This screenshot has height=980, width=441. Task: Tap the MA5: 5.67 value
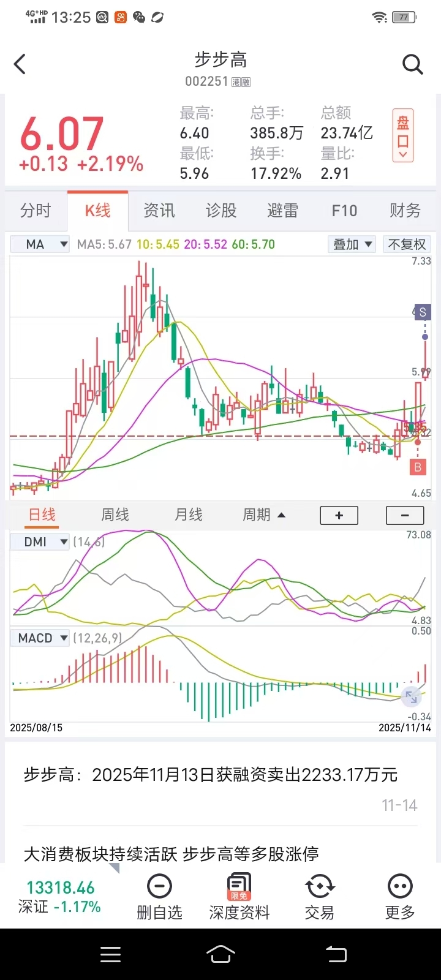(x=104, y=244)
